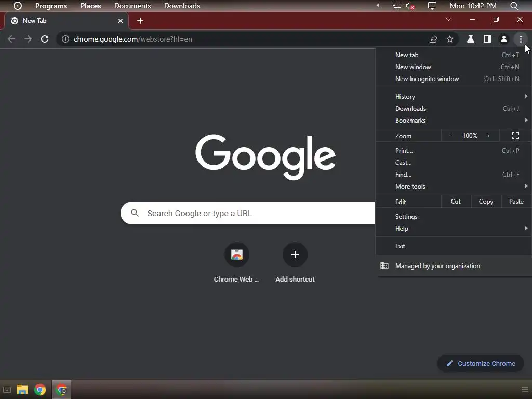This screenshot has width=532, height=399.
Task: Open the profile avatar button
Action: (x=504, y=39)
